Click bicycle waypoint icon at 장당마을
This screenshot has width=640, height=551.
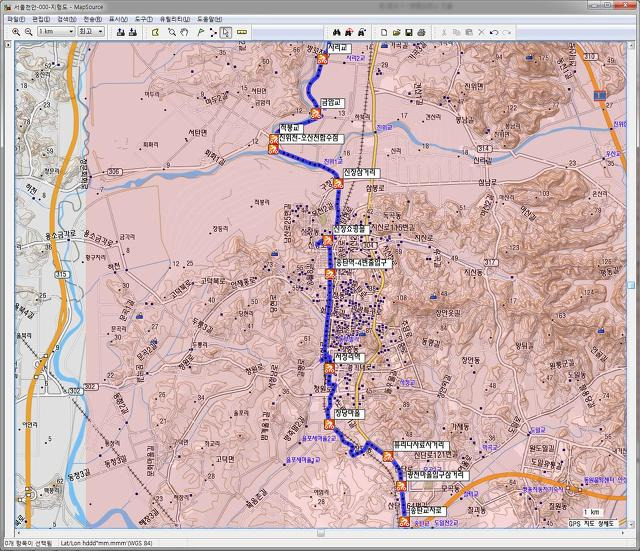coord(329,424)
